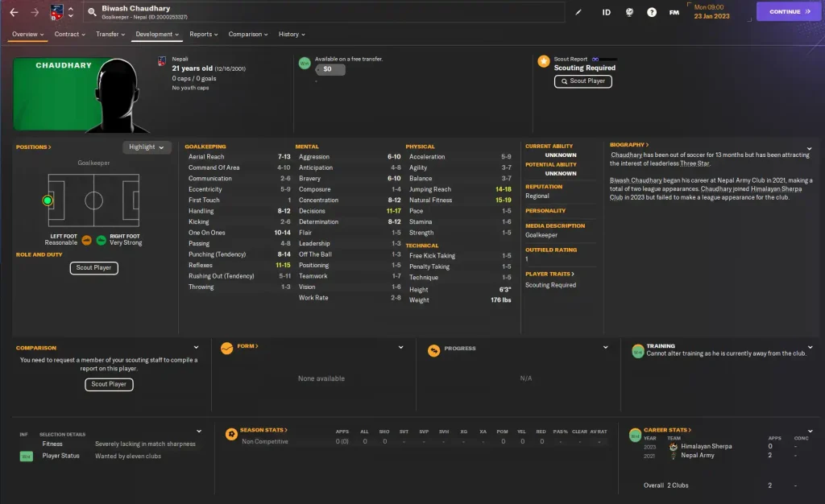Click the orange Progress icon
The image size is (825, 504).
point(433,350)
